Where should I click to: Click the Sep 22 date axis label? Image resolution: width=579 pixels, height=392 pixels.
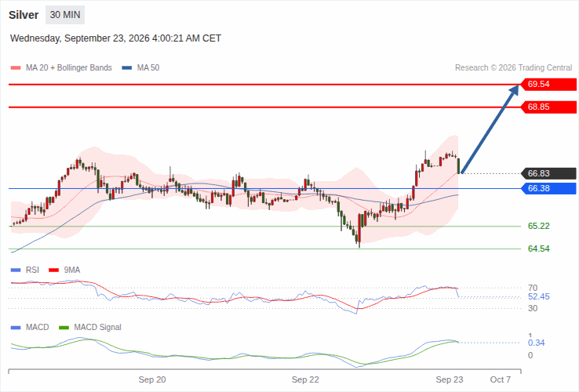click(305, 379)
